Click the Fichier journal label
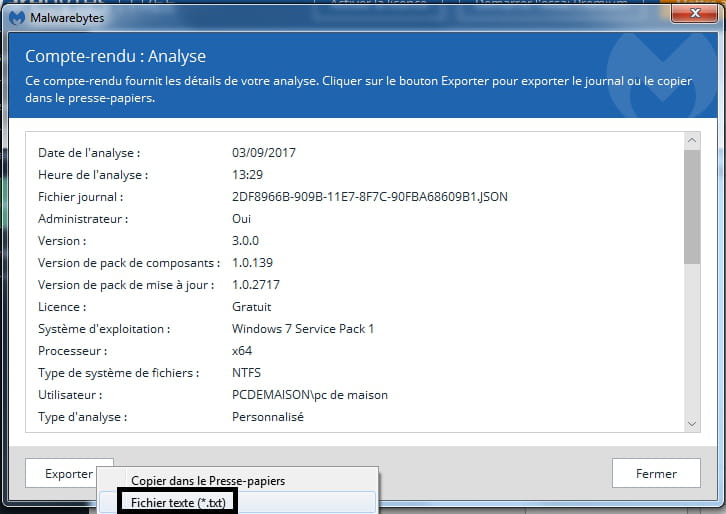Screen dimensions: 726x514 tap(81, 197)
